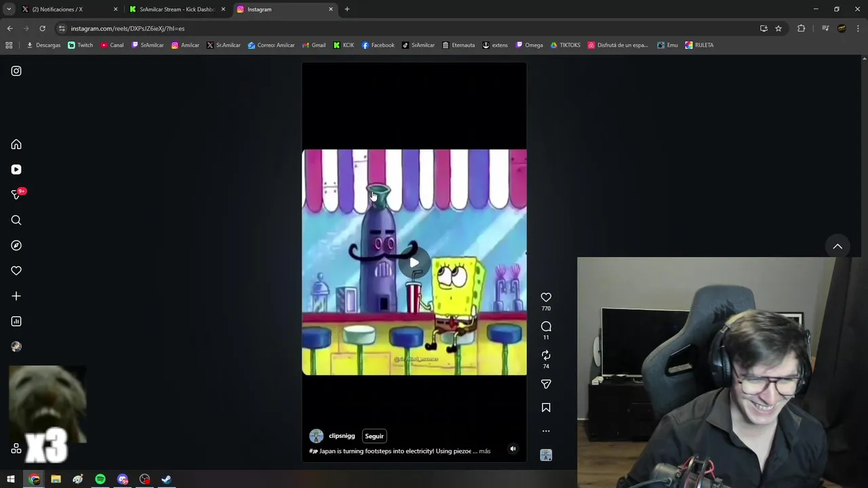This screenshot has width=868, height=488.
Task: Open Chrome profile avatar in toolbar
Action: [x=842, y=28]
